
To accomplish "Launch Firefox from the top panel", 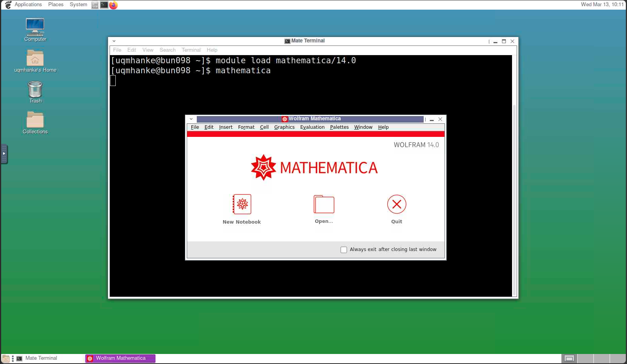I will click(x=113, y=5).
